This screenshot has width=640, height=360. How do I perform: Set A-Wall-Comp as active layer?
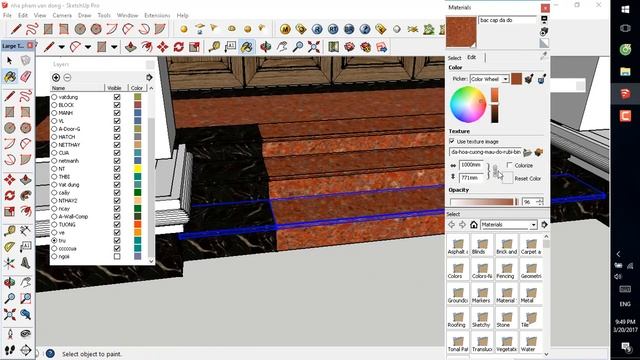pos(54,217)
